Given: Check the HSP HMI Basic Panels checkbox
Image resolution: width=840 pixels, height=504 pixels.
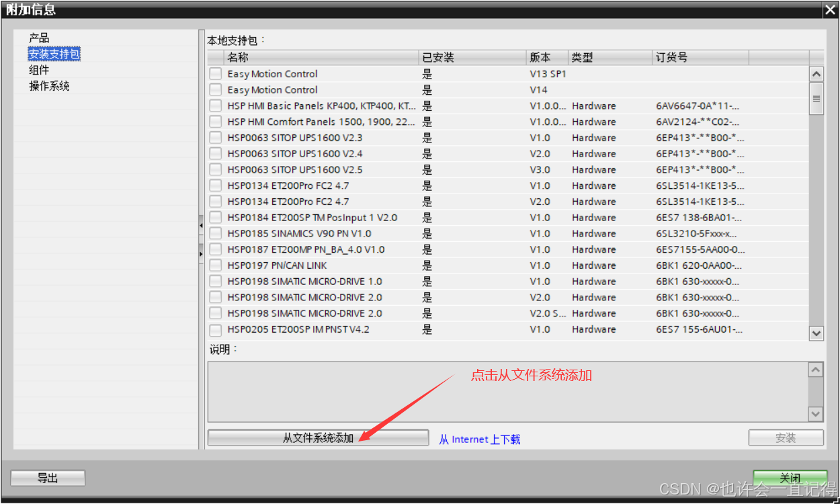Looking at the screenshot, I should (x=215, y=106).
